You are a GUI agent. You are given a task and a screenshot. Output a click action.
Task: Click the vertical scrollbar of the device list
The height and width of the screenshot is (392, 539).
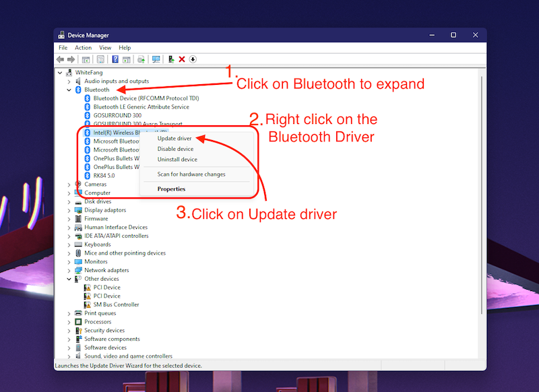point(480,202)
